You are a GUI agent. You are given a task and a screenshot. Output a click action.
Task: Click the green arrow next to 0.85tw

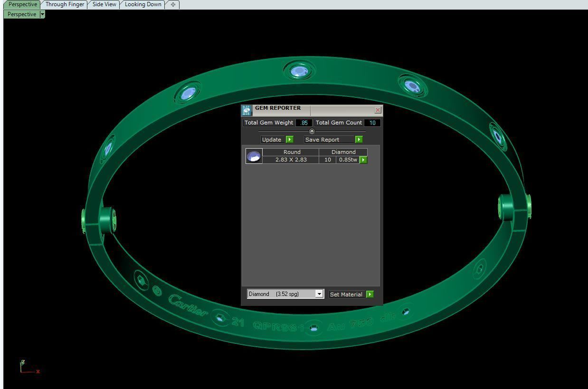[363, 160]
